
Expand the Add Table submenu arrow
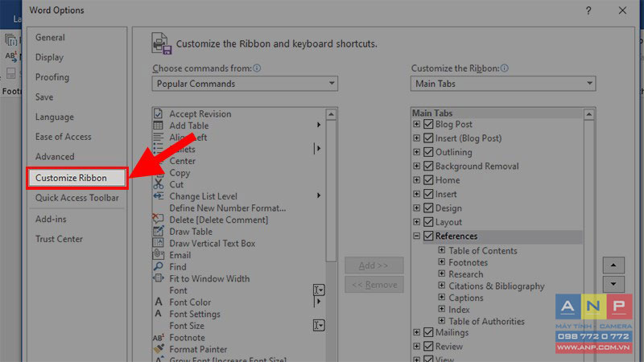[x=319, y=125]
